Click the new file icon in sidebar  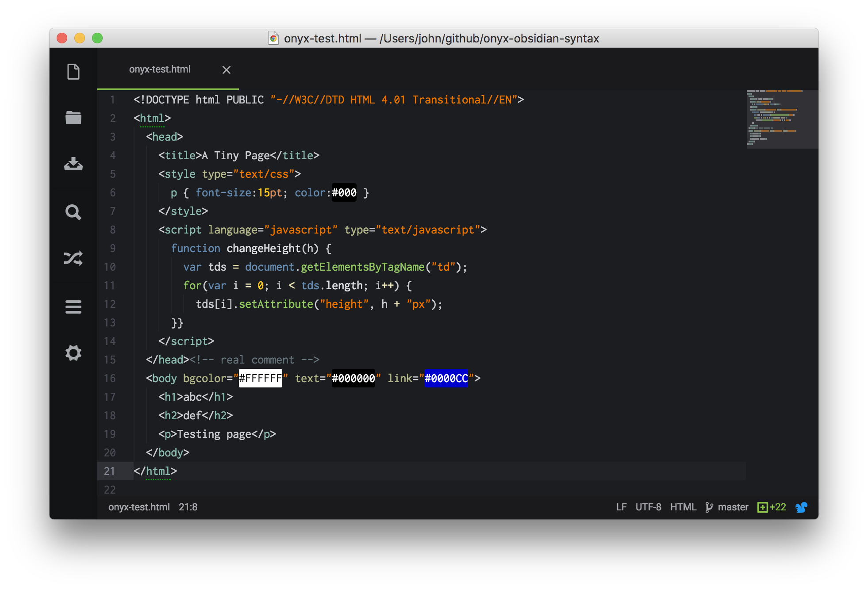coord(73,72)
